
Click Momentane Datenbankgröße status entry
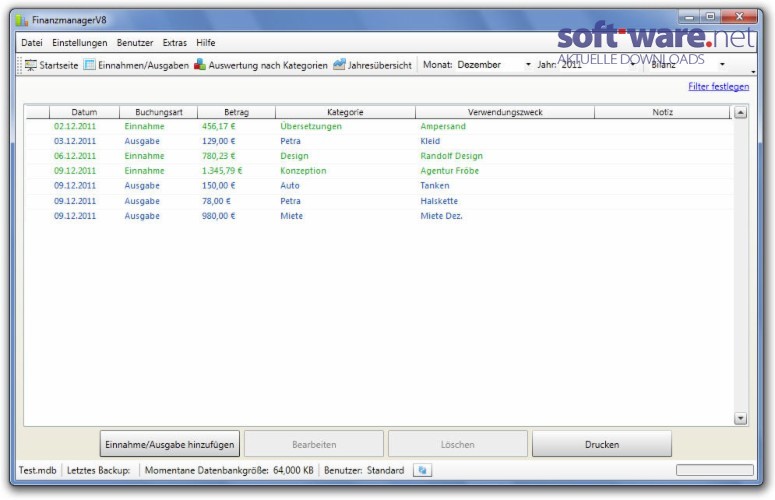pos(229,470)
